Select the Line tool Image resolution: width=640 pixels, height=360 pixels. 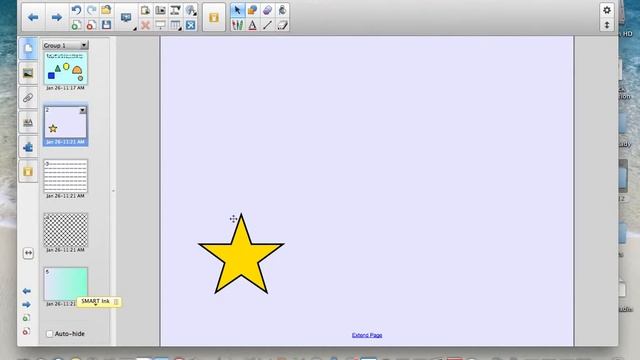point(267,25)
